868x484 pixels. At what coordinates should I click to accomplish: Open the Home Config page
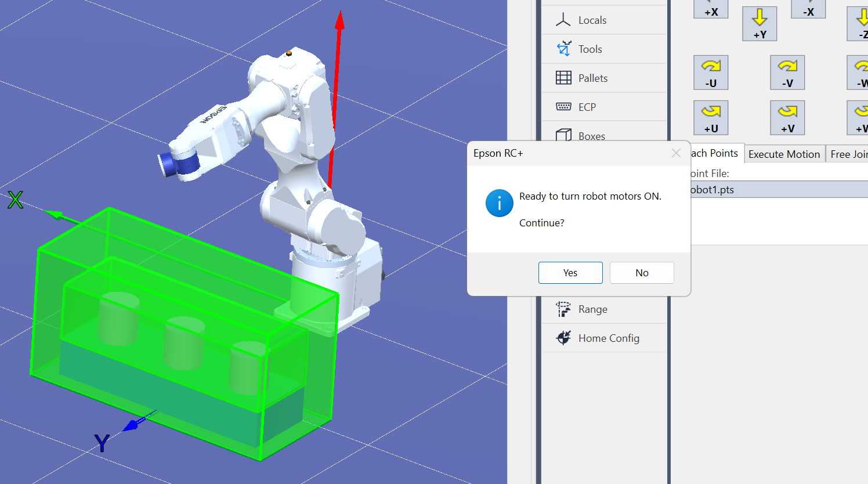pyautogui.click(x=604, y=338)
